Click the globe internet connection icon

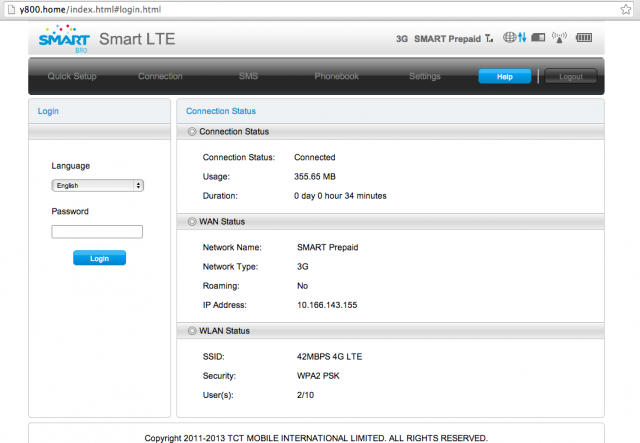pos(509,38)
